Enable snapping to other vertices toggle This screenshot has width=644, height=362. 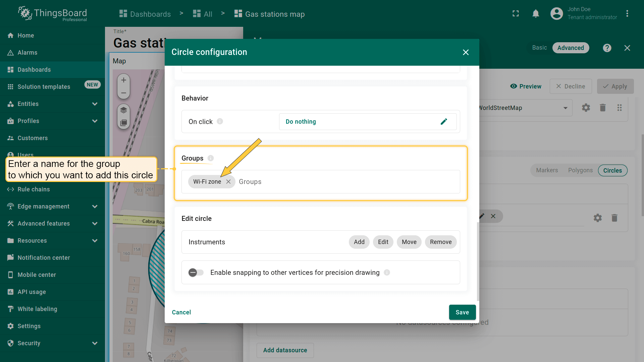coord(196,273)
